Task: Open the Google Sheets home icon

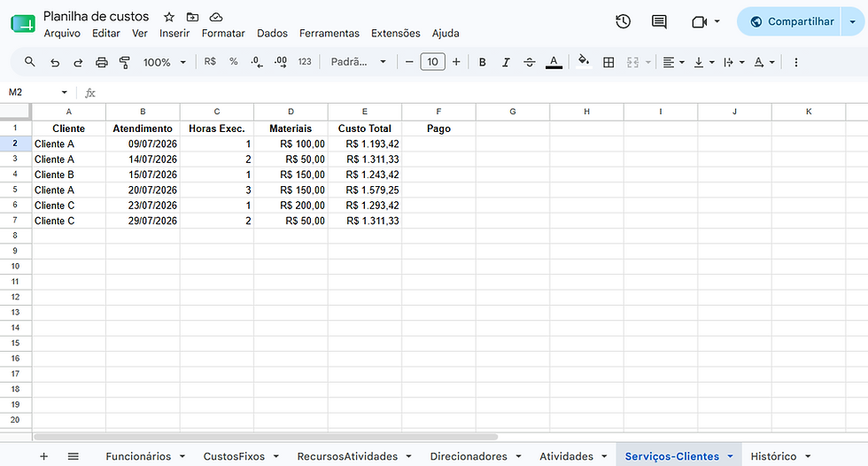Action: click(x=23, y=24)
